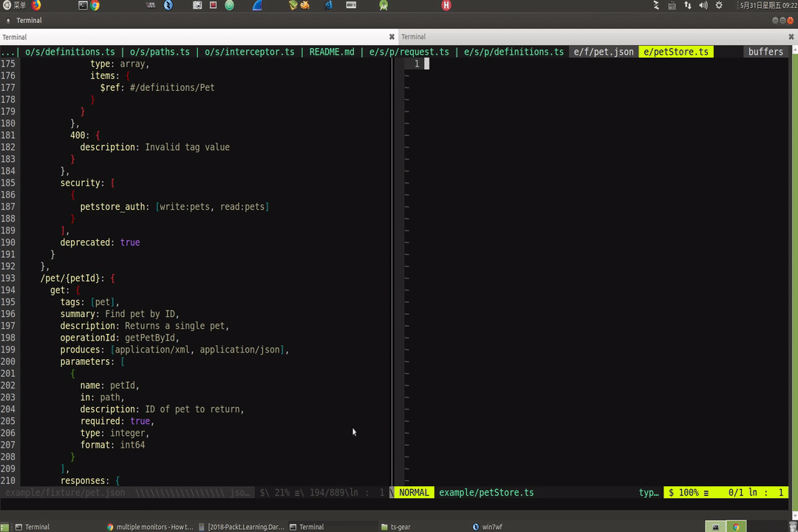798x532 pixels.
Task: Click the 'deprecated: true' line
Action: coord(100,242)
